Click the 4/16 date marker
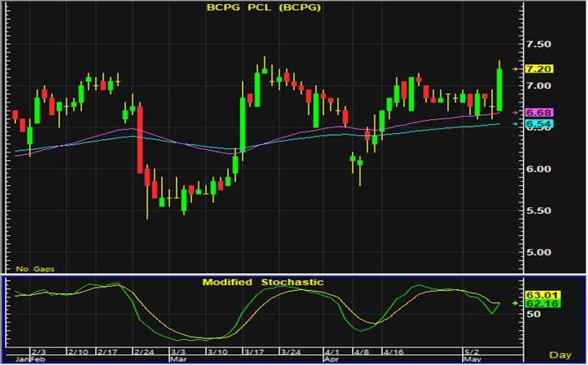Viewport: 588px width, 365px height. pos(394,352)
